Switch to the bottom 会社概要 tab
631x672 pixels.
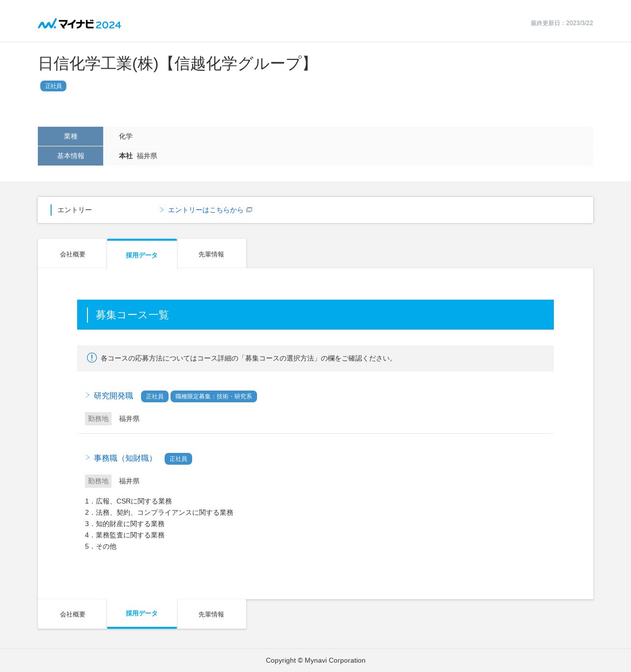click(x=72, y=614)
